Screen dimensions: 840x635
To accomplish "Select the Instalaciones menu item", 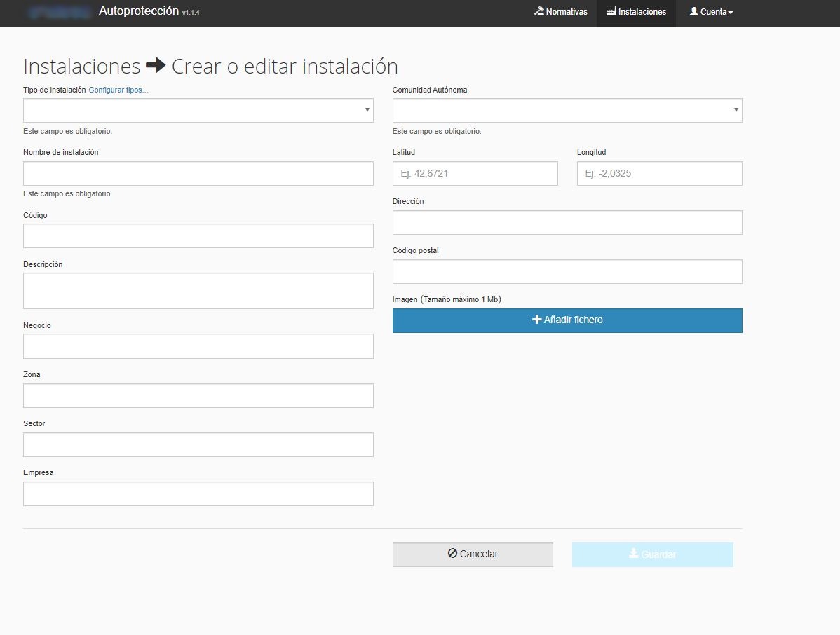I will pyautogui.click(x=642, y=12).
